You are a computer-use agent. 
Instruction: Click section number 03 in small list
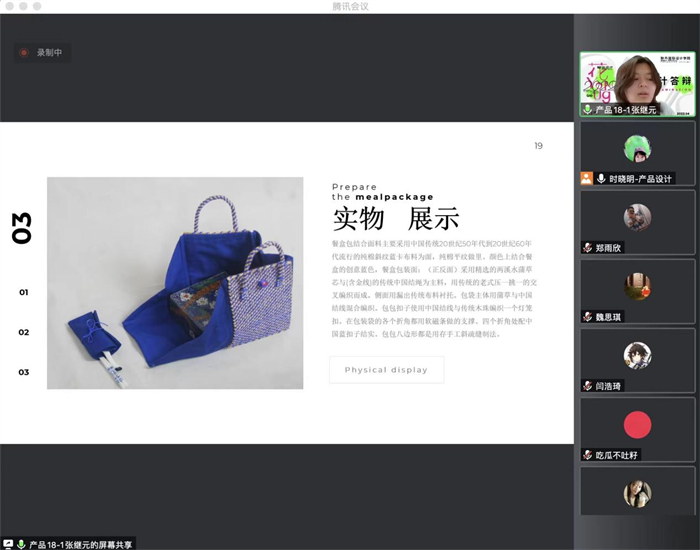pos(24,372)
